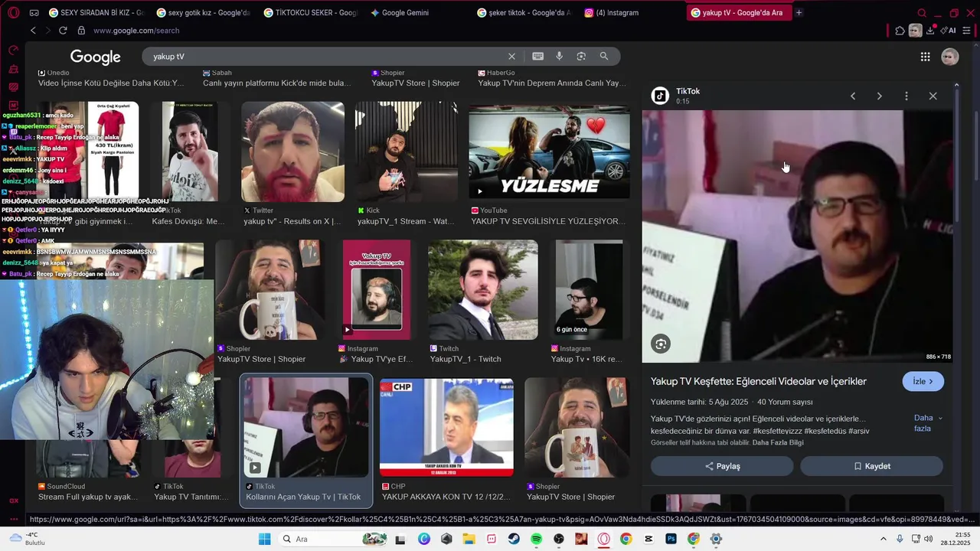
Task: Open YÜZLESME YouTube video thumbnail
Action: pyautogui.click(x=549, y=152)
